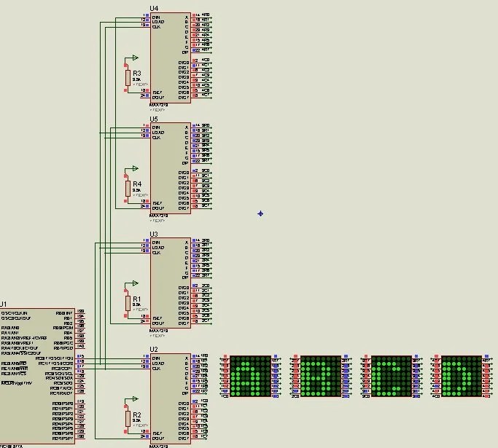Screen dimensions: 498x448
Task: Select the LED matrix displaying letter A
Action: [250, 376]
